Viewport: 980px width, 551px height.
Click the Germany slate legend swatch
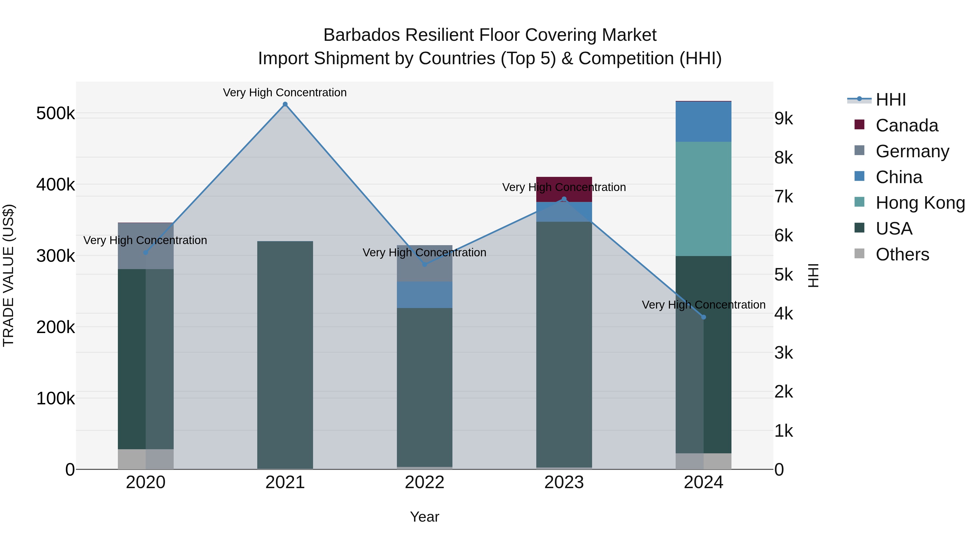(859, 150)
